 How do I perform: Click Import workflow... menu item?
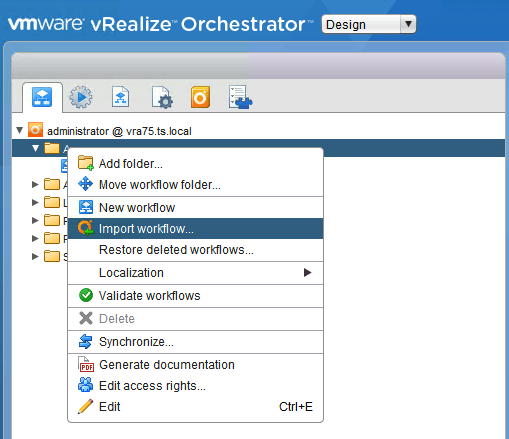pyautogui.click(x=195, y=229)
